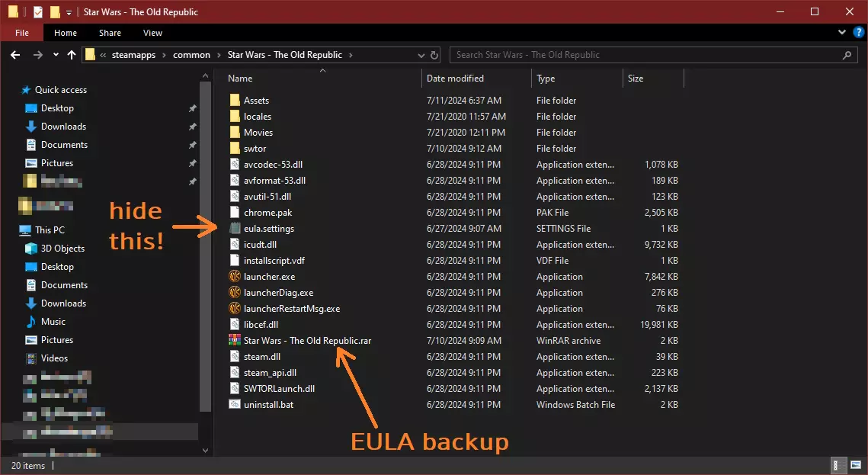Switch to large icons view button
The width and height of the screenshot is (868, 475).
pos(856,465)
